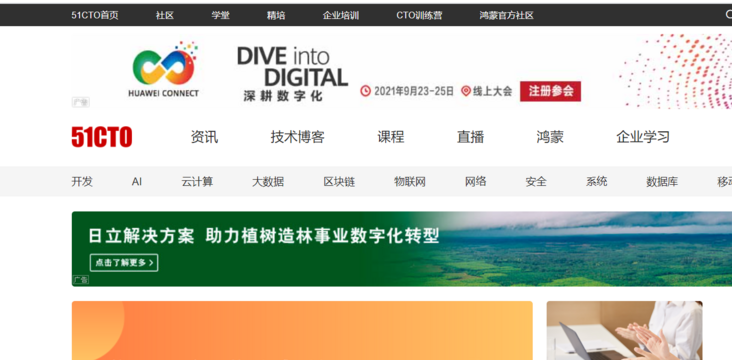Switch to the 区块链 category
This screenshot has height=360, width=732.
[339, 182]
